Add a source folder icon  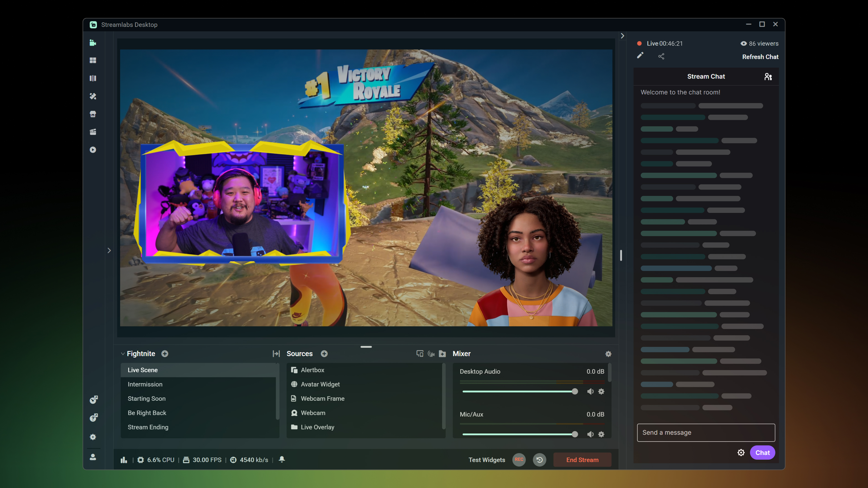coord(442,354)
